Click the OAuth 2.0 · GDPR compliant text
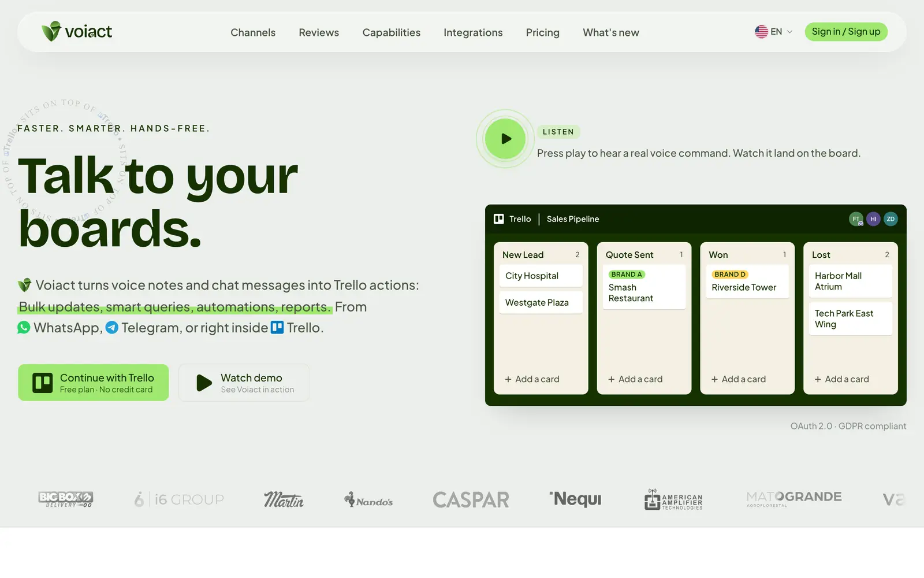Image resolution: width=924 pixels, height=578 pixels. pos(848,426)
